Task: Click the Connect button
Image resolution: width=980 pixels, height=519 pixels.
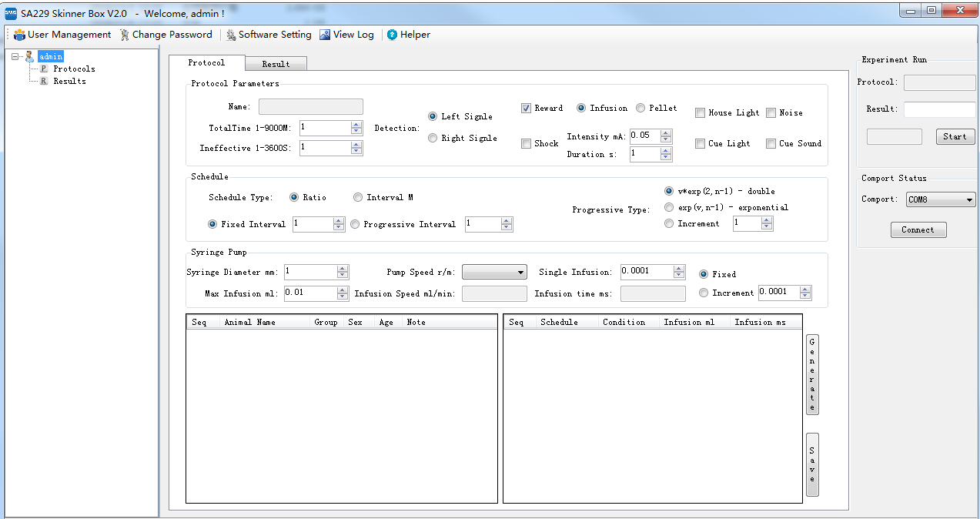Action: pyautogui.click(x=918, y=229)
